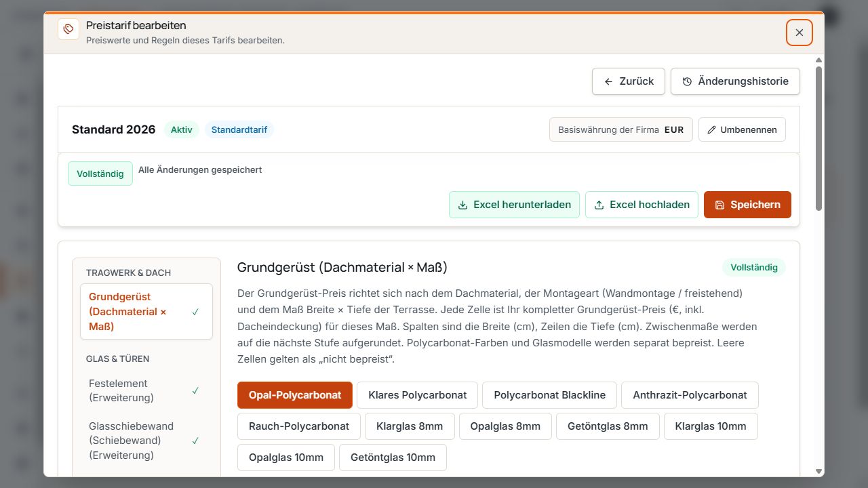Click Umbenennen to rename the tariff
868x488 pixels.
click(x=742, y=129)
